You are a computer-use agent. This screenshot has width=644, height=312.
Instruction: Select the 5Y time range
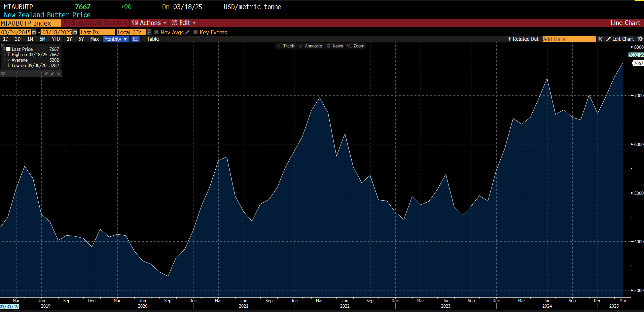click(x=81, y=39)
